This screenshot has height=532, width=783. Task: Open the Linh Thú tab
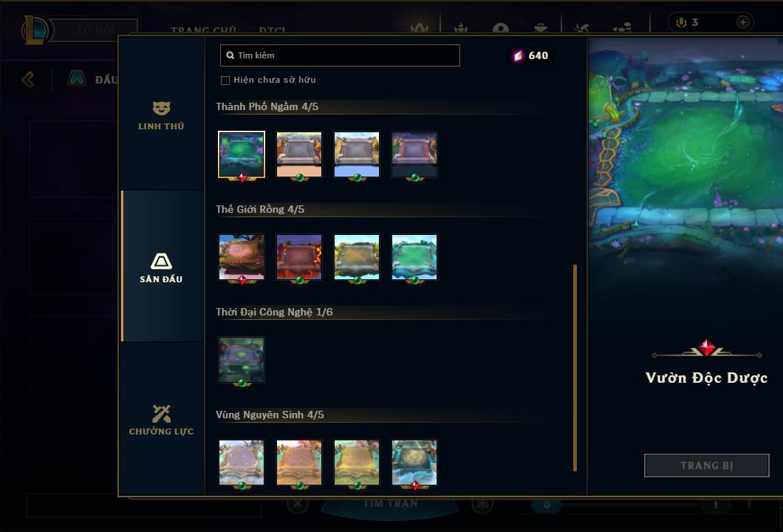point(161,116)
